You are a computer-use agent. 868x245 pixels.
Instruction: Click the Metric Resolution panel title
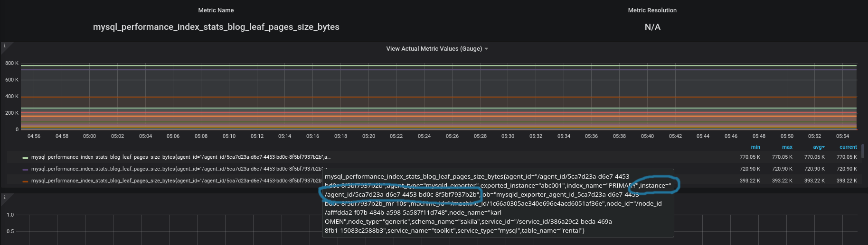coord(652,10)
